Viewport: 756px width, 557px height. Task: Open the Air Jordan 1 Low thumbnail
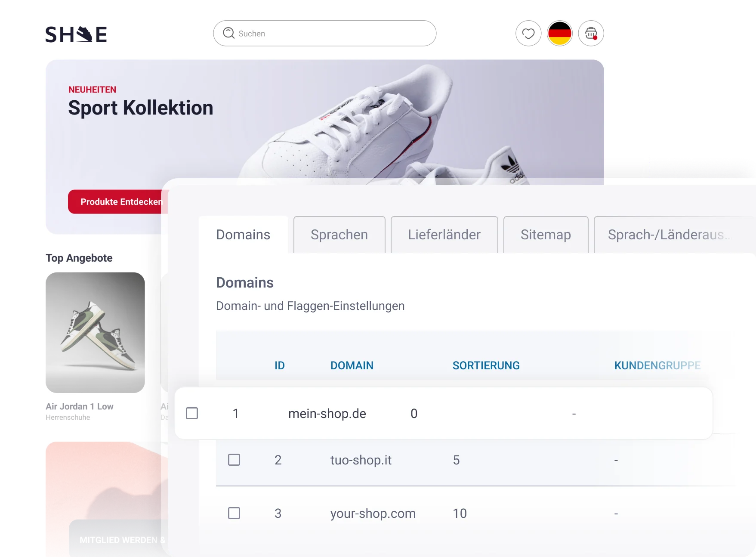(x=95, y=332)
